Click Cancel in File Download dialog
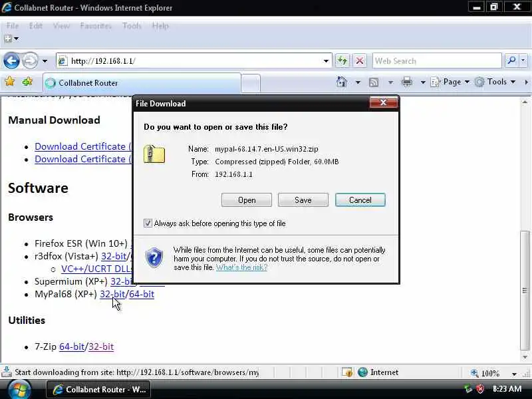 pyautogui.click(x=360, y=200)
